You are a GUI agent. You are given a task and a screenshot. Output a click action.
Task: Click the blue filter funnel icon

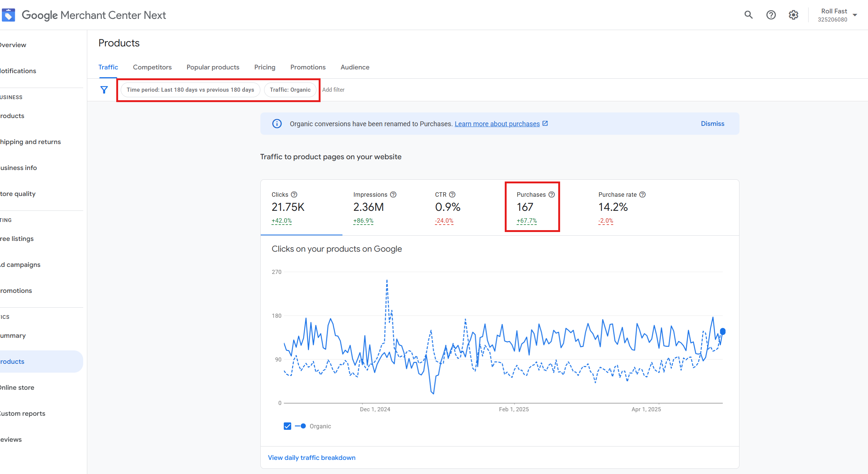pos(104,90)
